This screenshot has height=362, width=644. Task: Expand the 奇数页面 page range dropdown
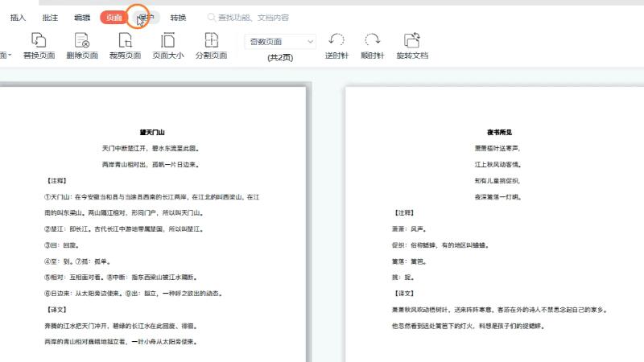(280, 41)
